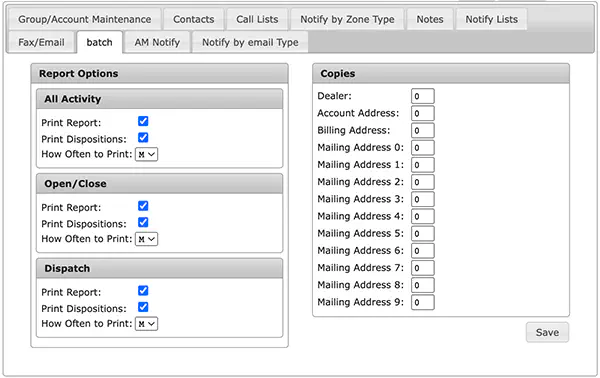The image size is (600, 378).
Task: Switch to the Contacts tab
Action: [x=194, y=19]
